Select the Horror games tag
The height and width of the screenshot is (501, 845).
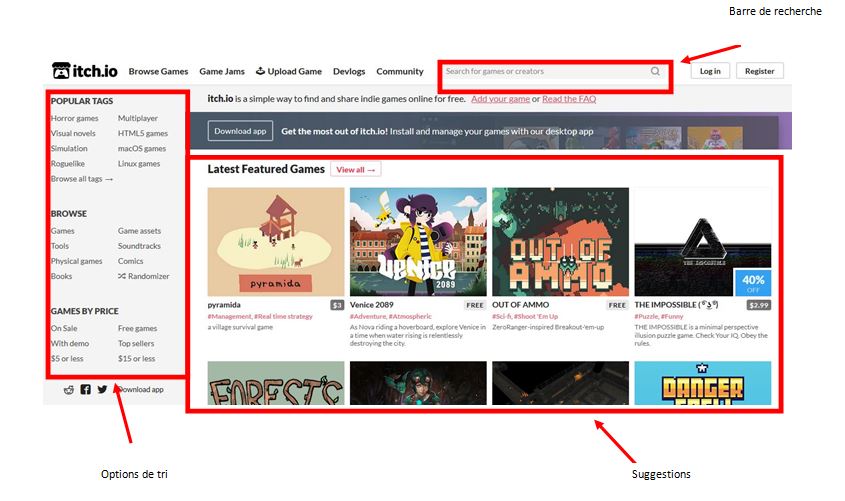point(74,118)
